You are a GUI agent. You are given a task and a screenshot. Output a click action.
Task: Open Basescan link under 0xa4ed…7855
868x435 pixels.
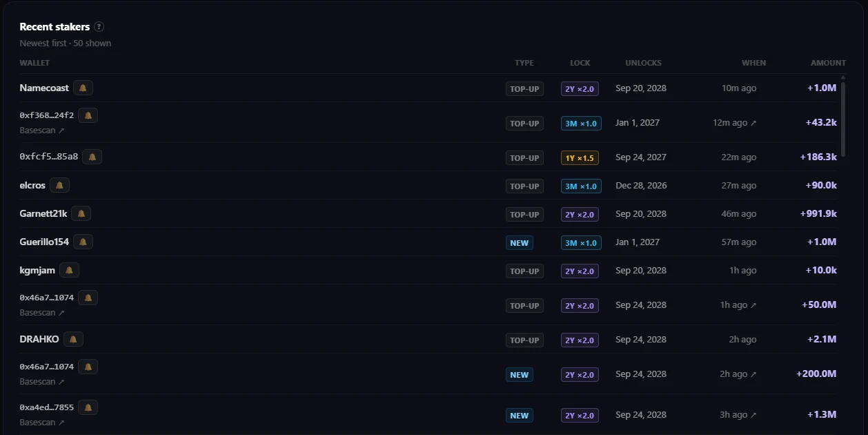(42, 423)
